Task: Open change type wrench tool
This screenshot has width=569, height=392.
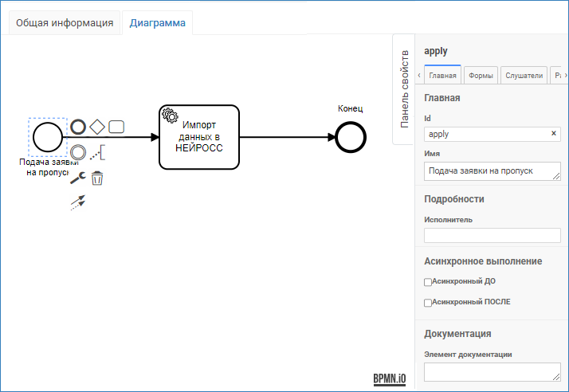Action: 78,178
